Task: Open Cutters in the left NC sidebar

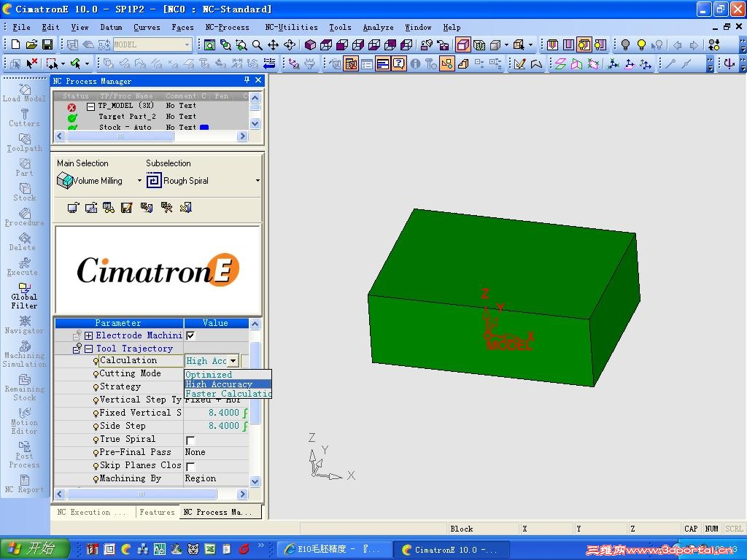Action: [24, 117]
